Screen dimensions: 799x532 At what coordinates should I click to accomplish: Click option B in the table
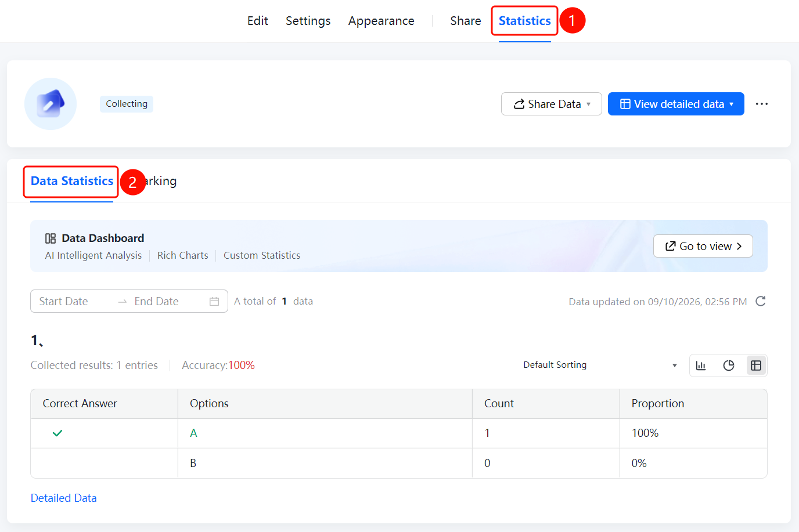click(193, 463)
